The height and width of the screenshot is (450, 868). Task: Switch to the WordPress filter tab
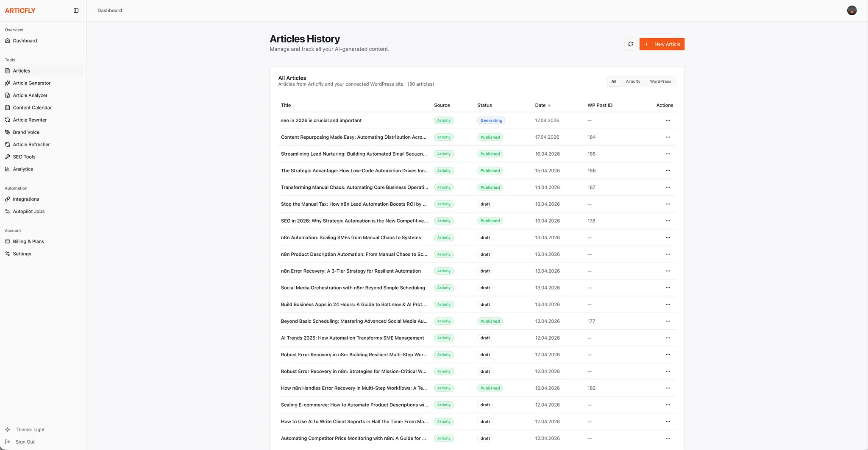(660, 81)
